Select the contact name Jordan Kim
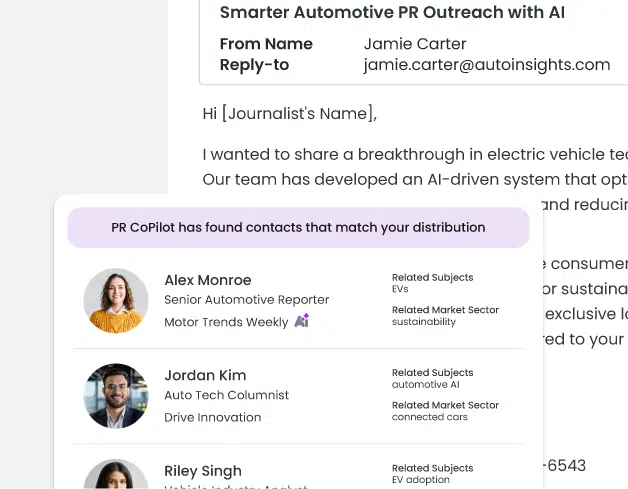Image resolution: width=628 pixels, height=489 pixels. click(205, 375)
